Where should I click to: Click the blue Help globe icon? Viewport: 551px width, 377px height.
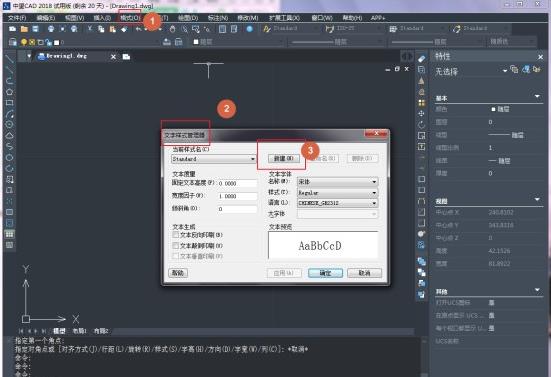pyautogui.click(x=249, y=29)
